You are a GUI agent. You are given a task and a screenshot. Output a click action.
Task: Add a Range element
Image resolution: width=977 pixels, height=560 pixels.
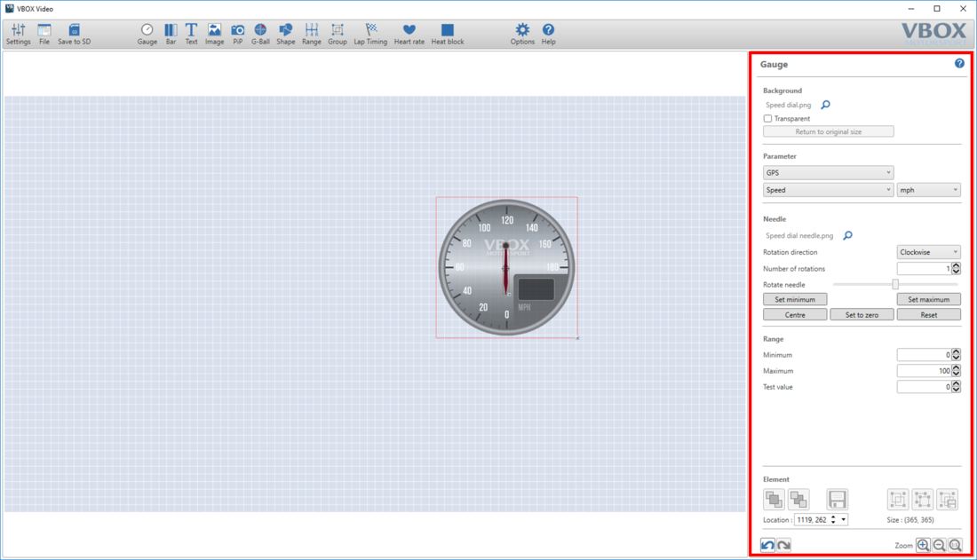[312, 34]
